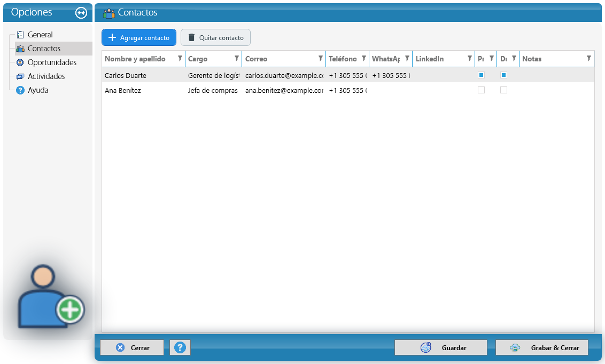Check Ana Benítez's Pr checkbox
Image resolution: width=605 pixels, height=364 pixels.
click(481, 90)
